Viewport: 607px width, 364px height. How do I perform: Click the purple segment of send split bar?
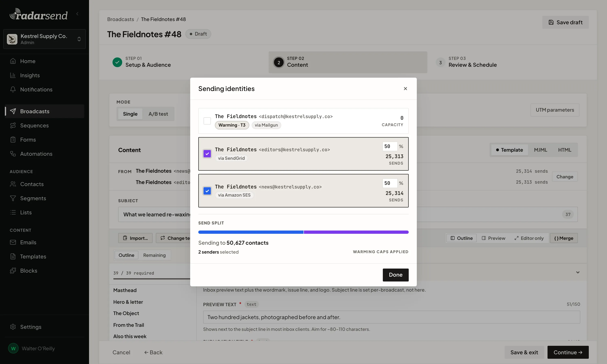tap(356, 232)
